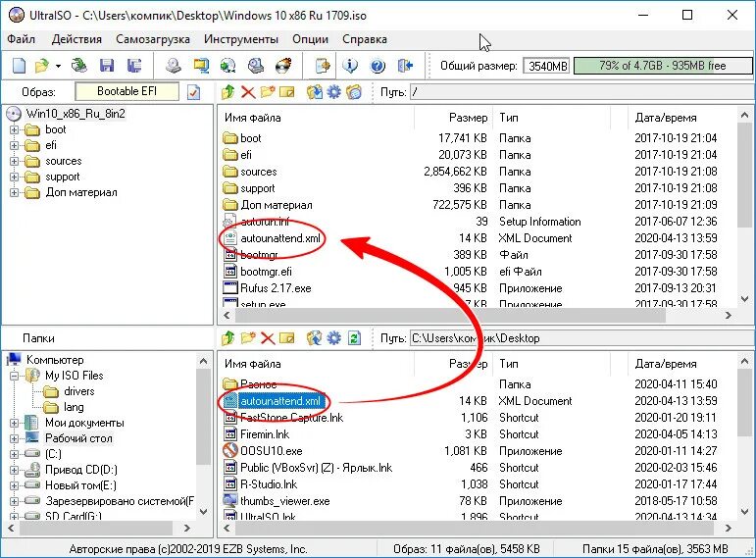The height and width of the screenshot is (558, 756).
Task: Open the Файл menu
Action: coord(22,39)
